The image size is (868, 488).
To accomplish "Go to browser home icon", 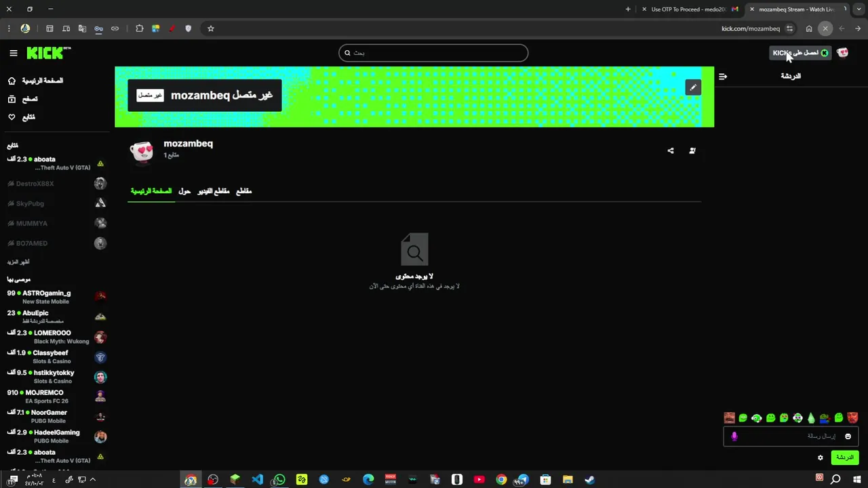I will coord(809,28).
